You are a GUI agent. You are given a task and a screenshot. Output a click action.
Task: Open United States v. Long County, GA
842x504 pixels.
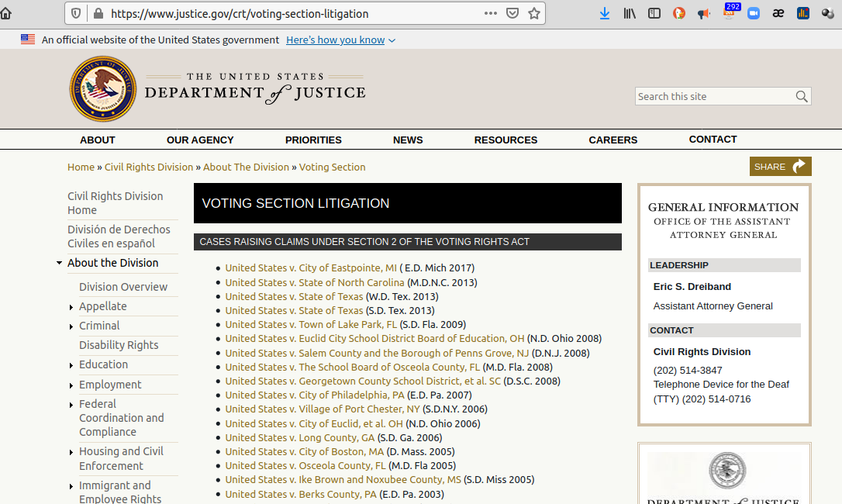(299, 437)
